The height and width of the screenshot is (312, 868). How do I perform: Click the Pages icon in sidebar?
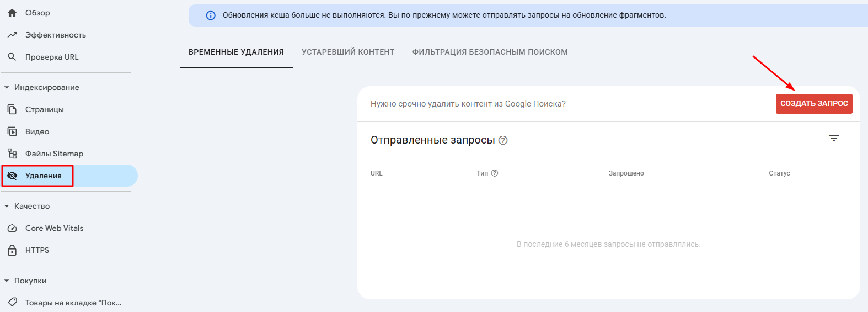click(12, 109)
